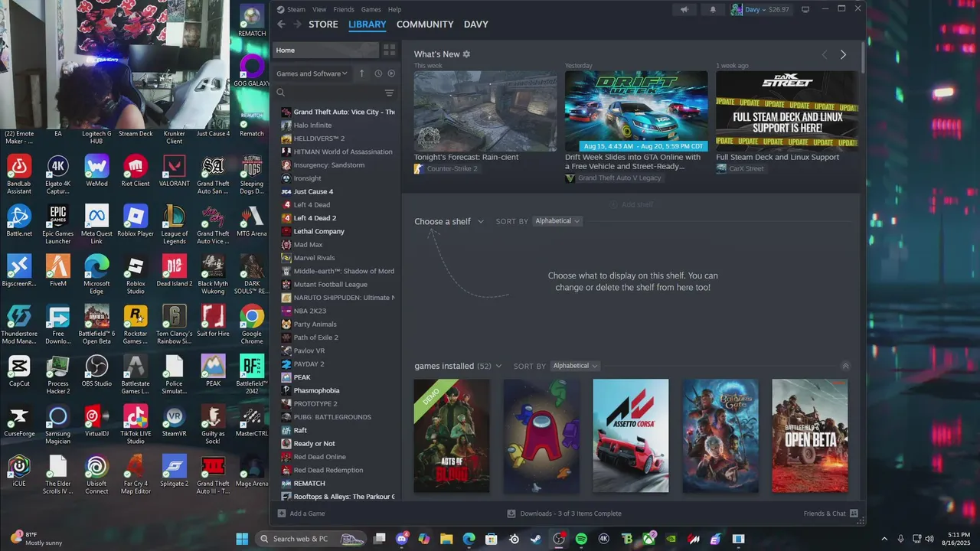
Task: Open Tonight's Forecast: Rain-cient news thumbnail
Action: (x=485, y=111)
